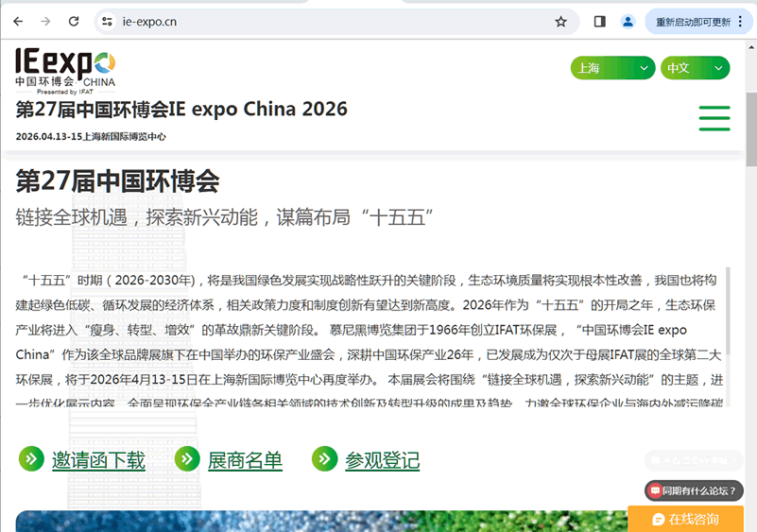Click the banner image below the links
Screen dimensions: 757x532
(321, 522)
